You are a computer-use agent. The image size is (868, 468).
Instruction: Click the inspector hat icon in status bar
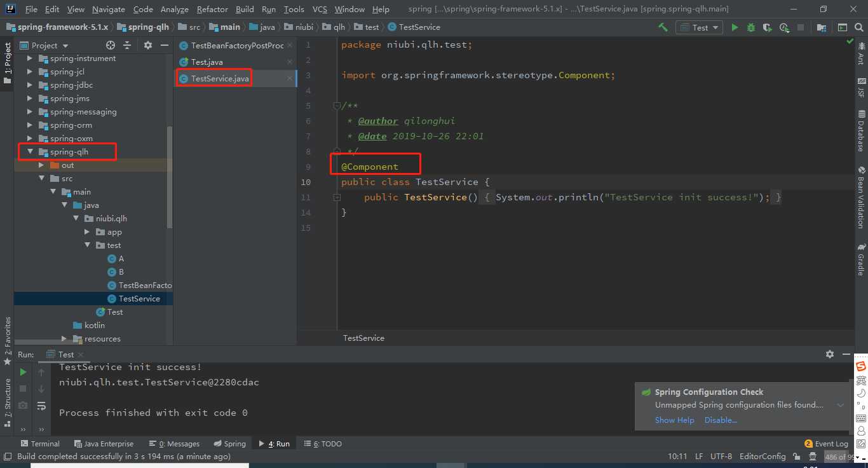click(x=813, y=457)
